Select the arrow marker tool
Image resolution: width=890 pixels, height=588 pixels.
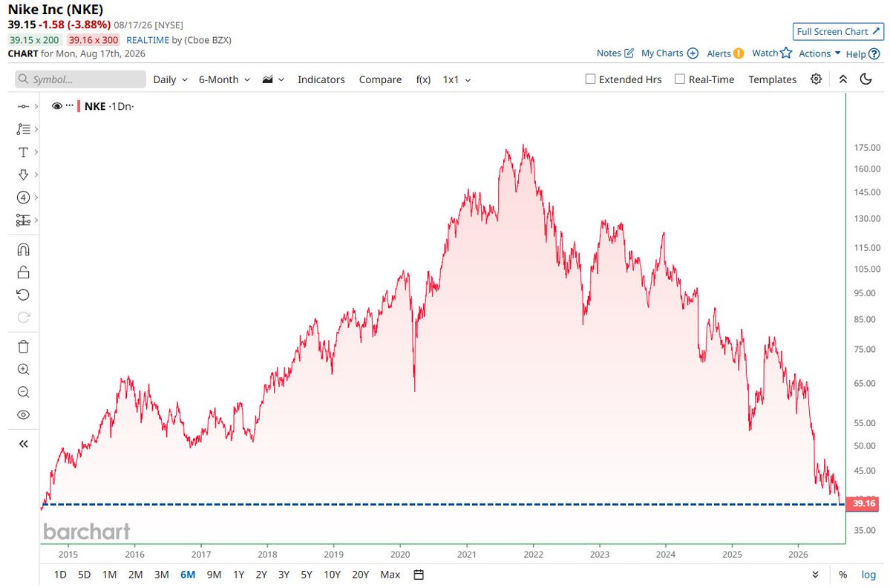(x=23, y=174)
